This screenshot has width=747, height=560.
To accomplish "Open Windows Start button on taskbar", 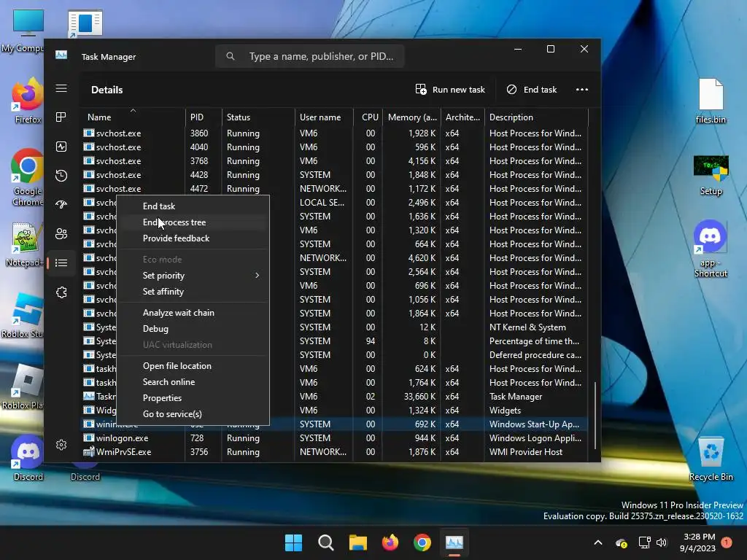I will pyautogui.click(x=293, y=542).
